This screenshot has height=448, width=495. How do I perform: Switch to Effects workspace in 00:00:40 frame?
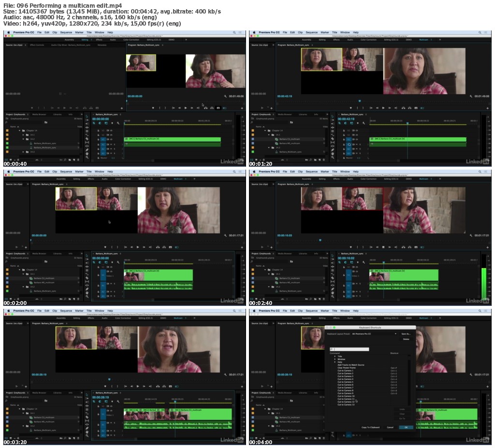[x=99, y=40]
